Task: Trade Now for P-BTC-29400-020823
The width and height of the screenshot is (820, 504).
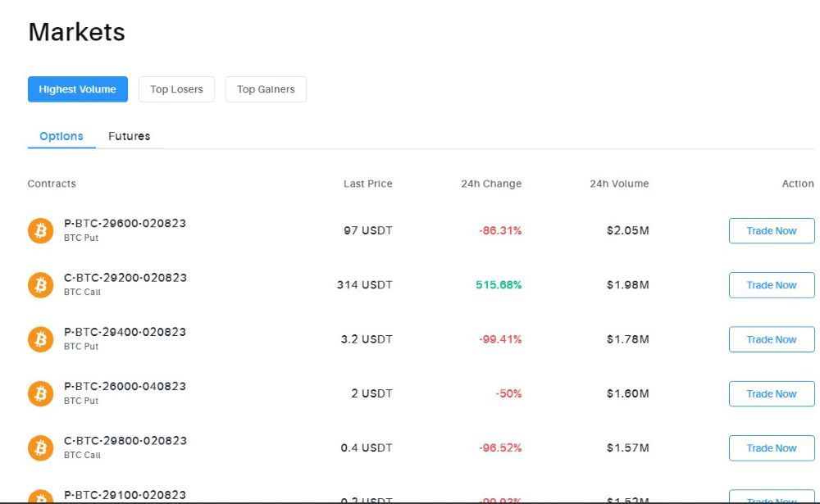Action: [x=772, y=339]
